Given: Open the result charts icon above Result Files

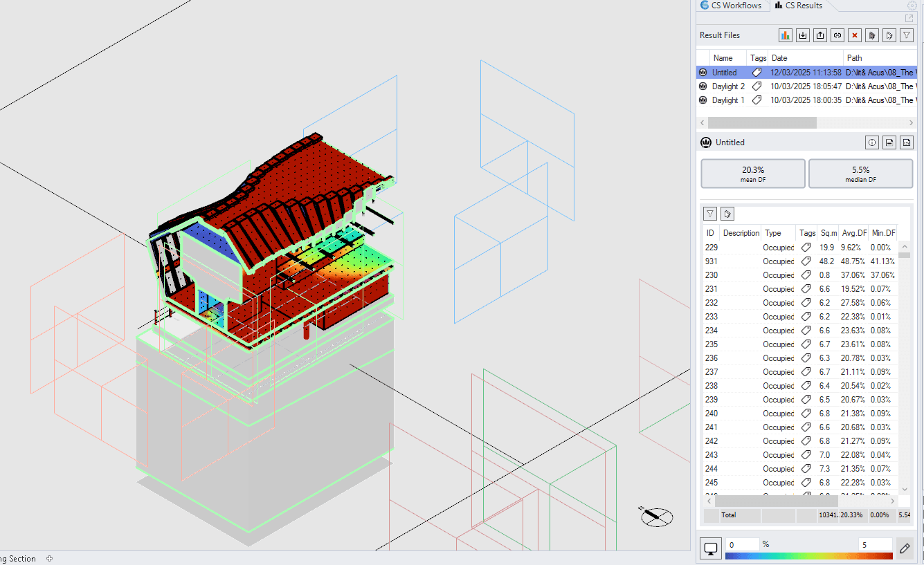Looking at the screenshot, I should (x=785, y=35).
